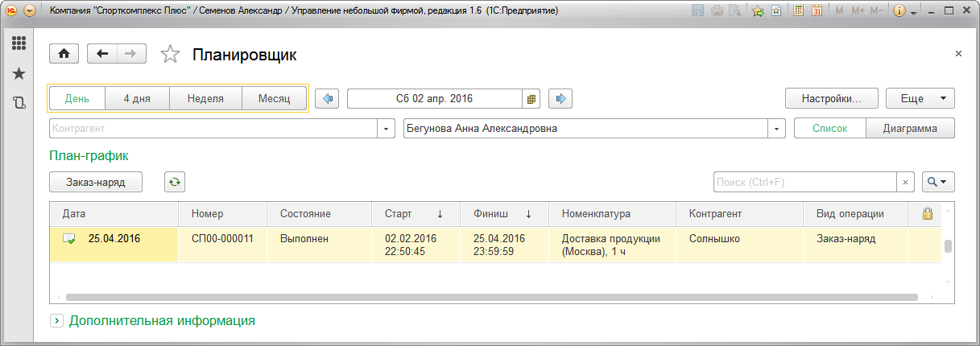980x346 pixels.
Task: Expand the Контрагент field dropdown arrow
Action: pos(387,128)
